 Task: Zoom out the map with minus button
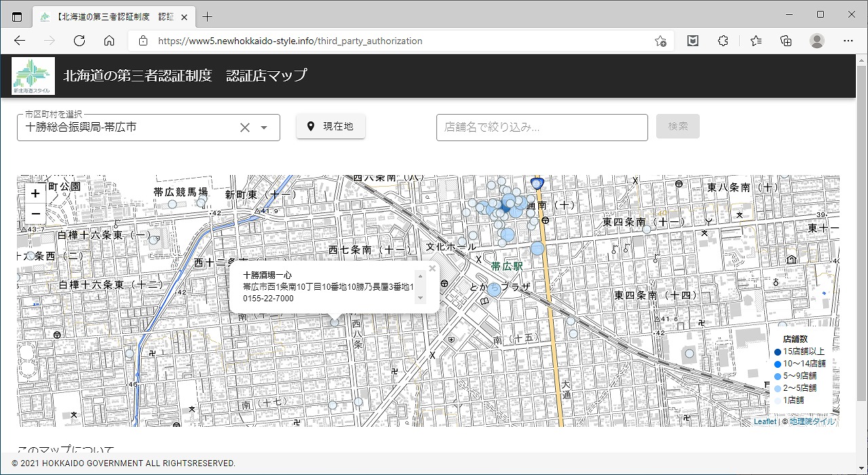coord(35,214)
